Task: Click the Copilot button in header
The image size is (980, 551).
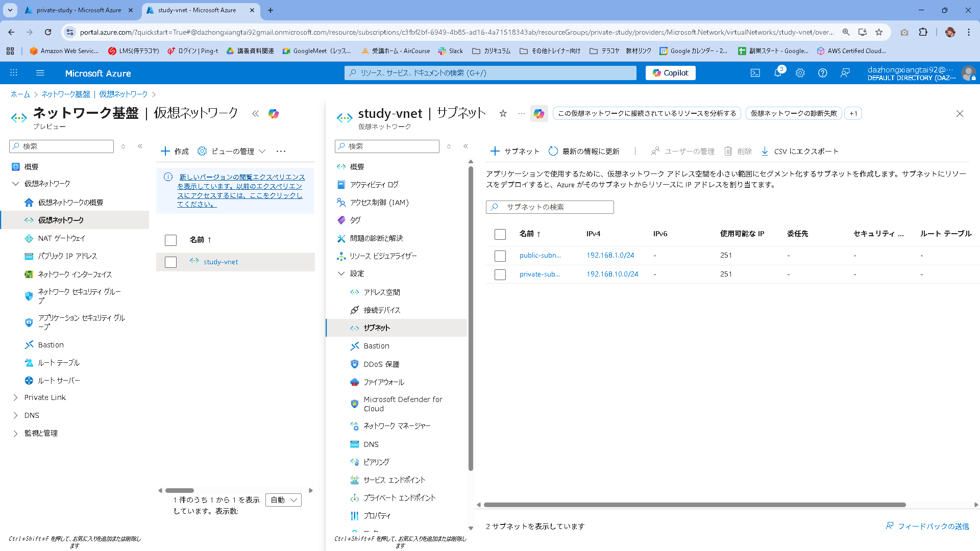Action: click(x=670, y=73)
